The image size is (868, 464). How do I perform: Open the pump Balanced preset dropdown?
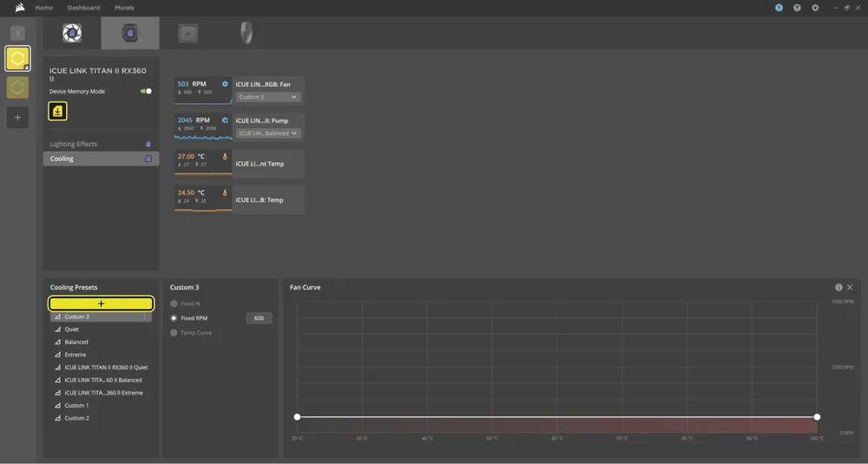268,134
